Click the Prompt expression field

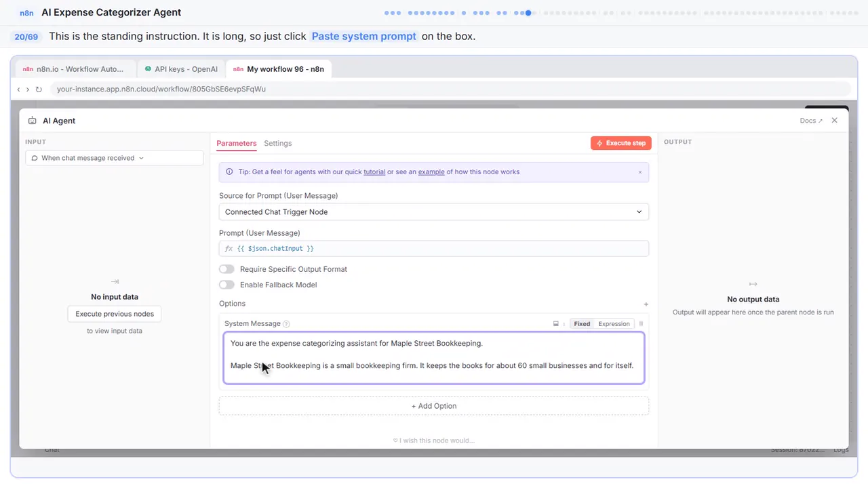434,249
